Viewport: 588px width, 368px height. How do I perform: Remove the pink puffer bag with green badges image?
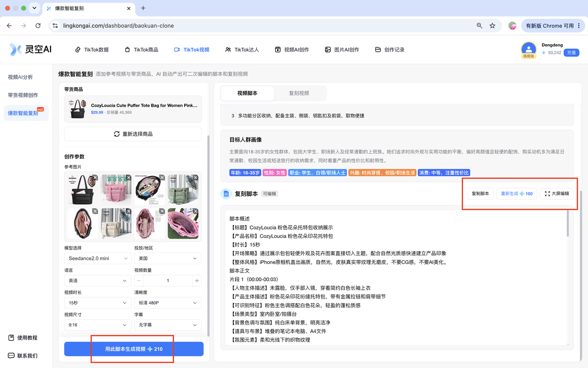point(128,178)
